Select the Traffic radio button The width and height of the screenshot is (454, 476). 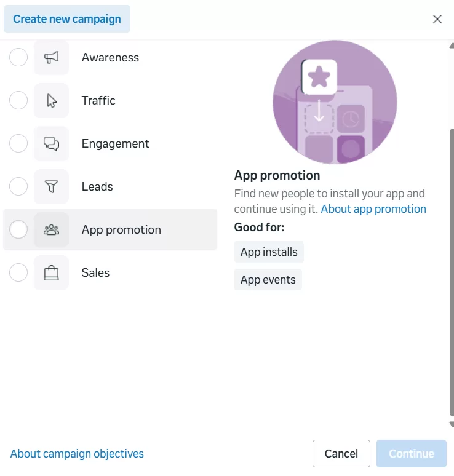tap(18, 101)
